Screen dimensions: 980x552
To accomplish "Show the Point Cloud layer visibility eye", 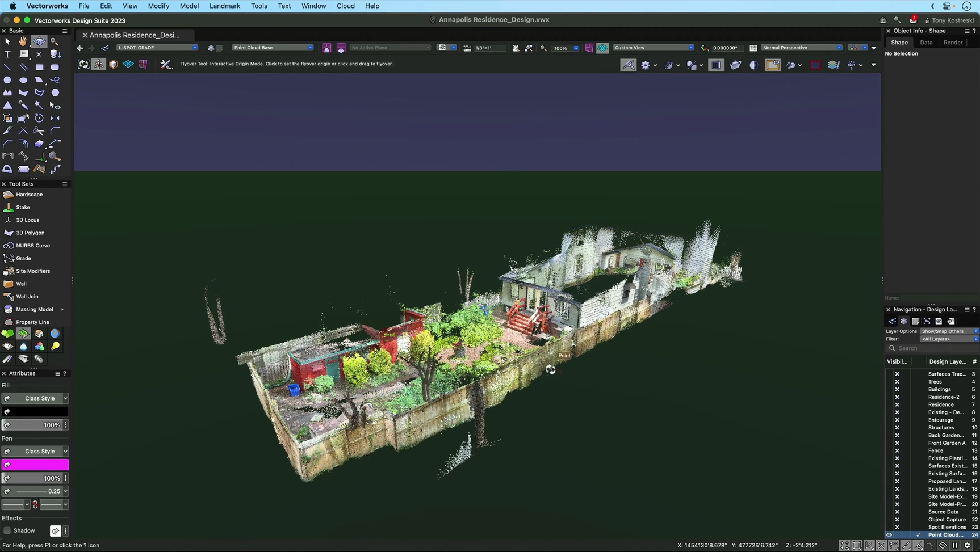I will (889, 535).
